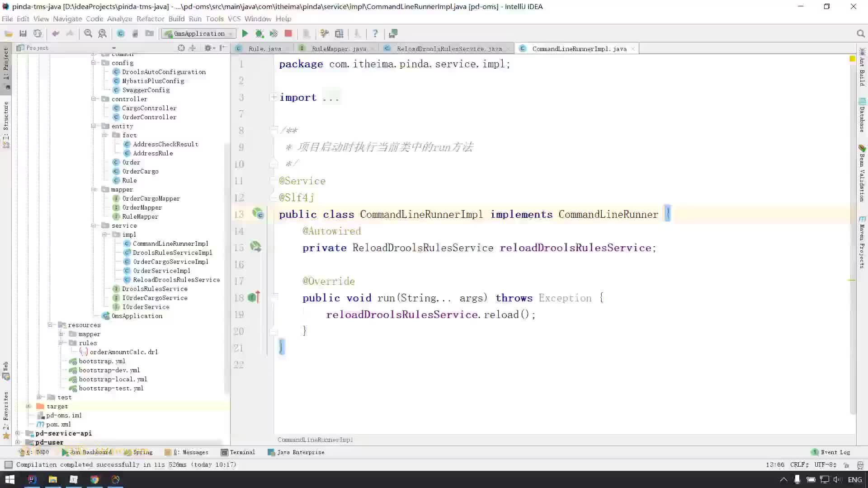868x488 pixels.
Task: Toggle the Ant Build tool window stripe
Action: [x=862, y=67]
